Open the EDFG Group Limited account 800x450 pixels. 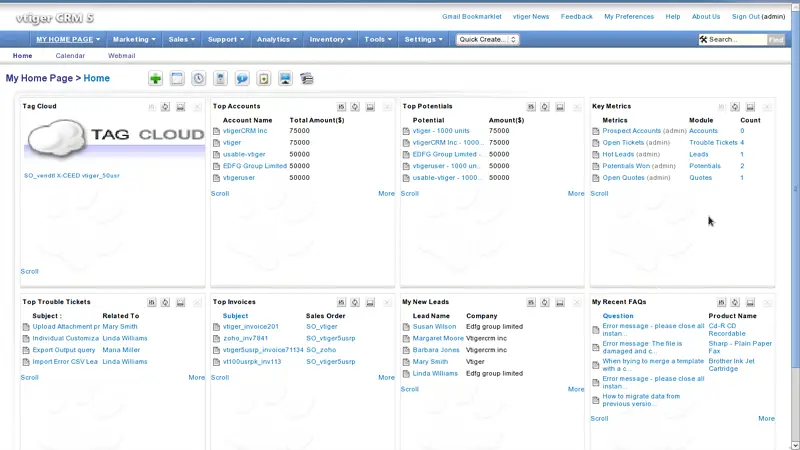(x=255, y=166)
